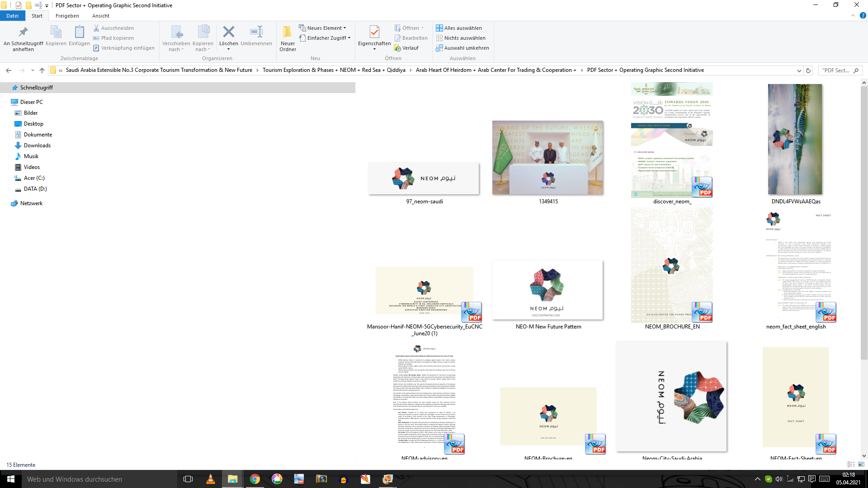Click Auswahl umkehren
The width and height of the screenshot is (868, 488).
[462, 48]
